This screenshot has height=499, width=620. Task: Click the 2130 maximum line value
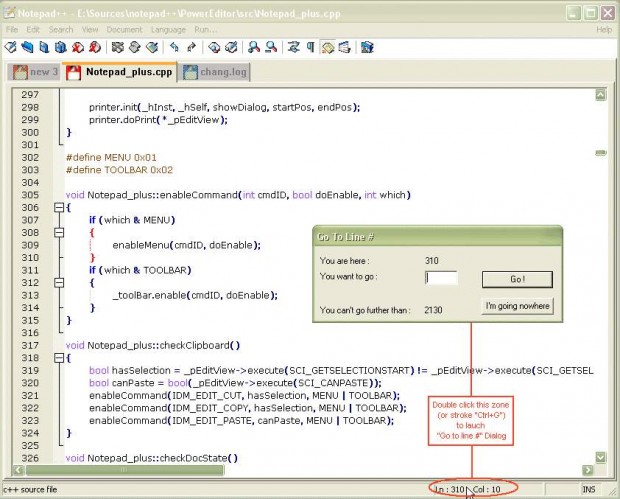pyautogui.click(x=433, y=310)
